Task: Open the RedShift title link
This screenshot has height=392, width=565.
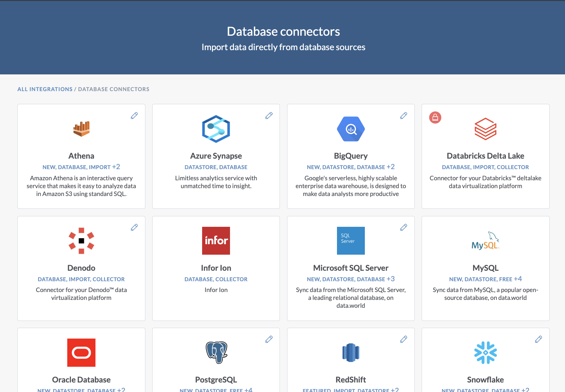Action: [x=351, y=380]
